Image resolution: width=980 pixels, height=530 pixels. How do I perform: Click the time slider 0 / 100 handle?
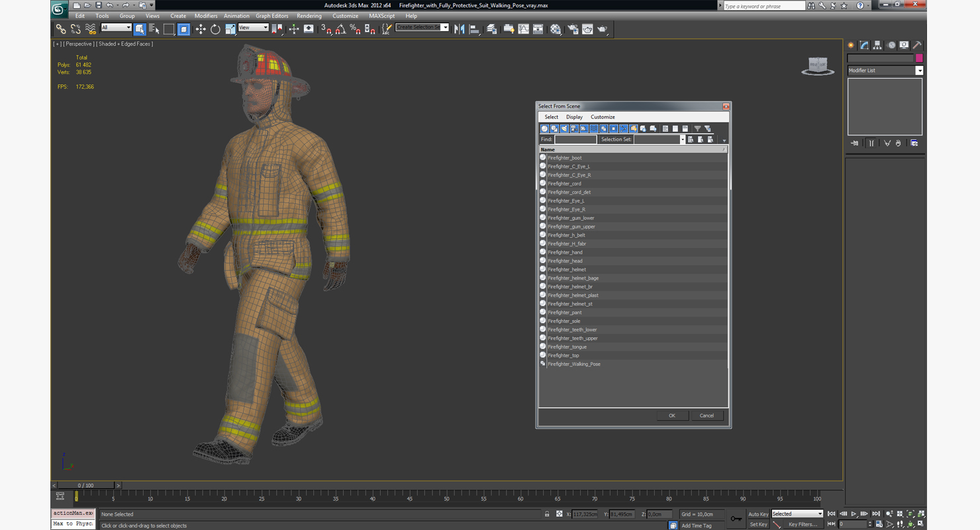(x=86, y=486)
